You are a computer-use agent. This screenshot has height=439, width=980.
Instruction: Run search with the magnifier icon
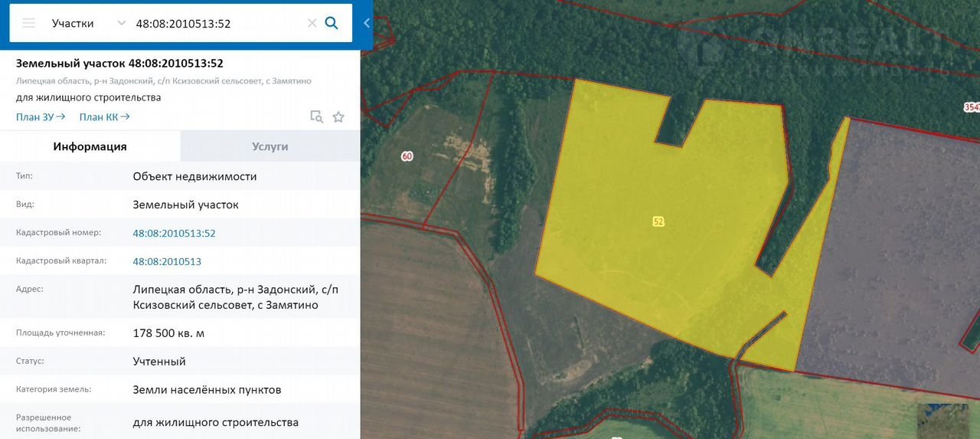click(x=332, y=23)
